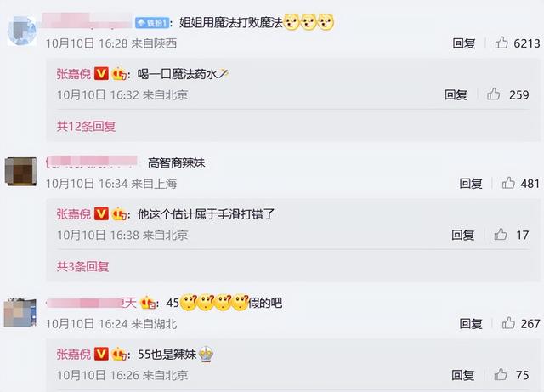Like 张嘉倪's reply with 259 likes
The image size is (544, 392).
coord(493,94)
